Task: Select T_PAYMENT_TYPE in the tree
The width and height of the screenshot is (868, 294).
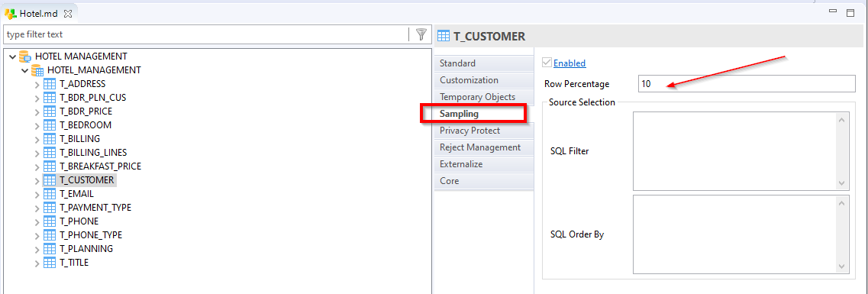Action: [95, 208]
